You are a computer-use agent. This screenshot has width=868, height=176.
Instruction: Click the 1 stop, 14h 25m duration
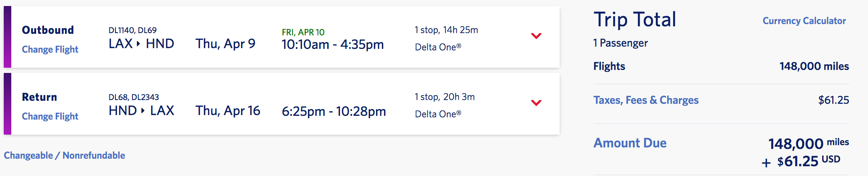[446, 30]
